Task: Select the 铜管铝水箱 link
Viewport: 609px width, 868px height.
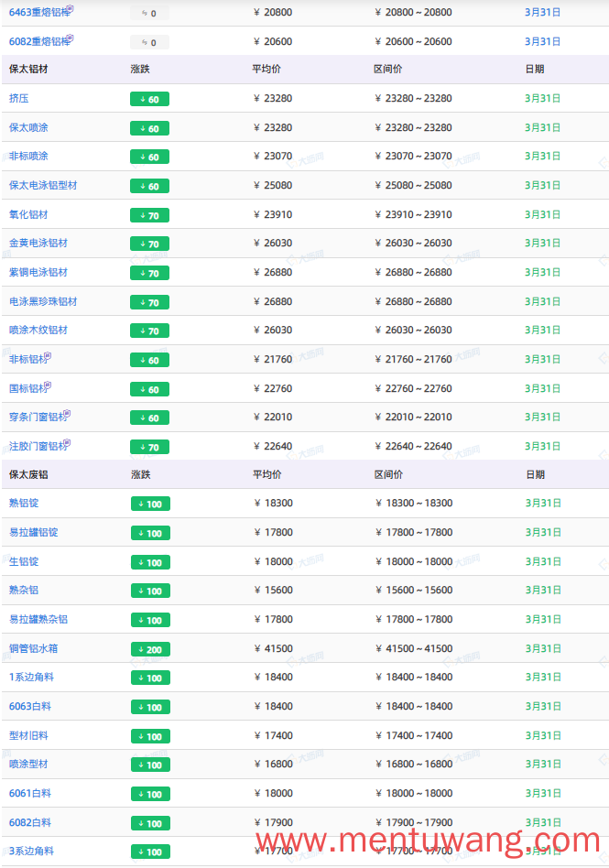Action: click(34, 649)
